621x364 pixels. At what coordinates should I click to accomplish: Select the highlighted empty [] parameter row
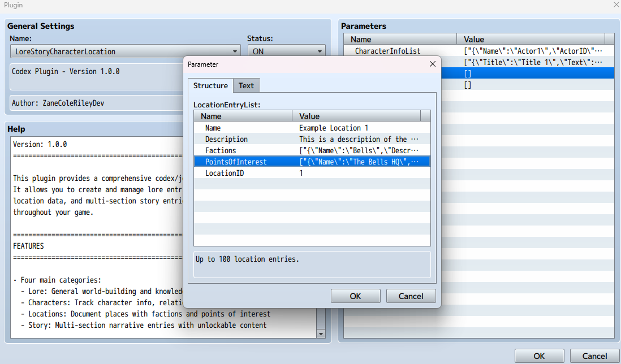pyautogui.click(x=528, y=73)
